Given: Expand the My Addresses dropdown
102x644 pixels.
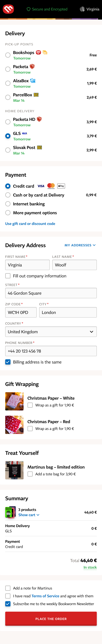Looking at the screenshot, I should (80, 245).
